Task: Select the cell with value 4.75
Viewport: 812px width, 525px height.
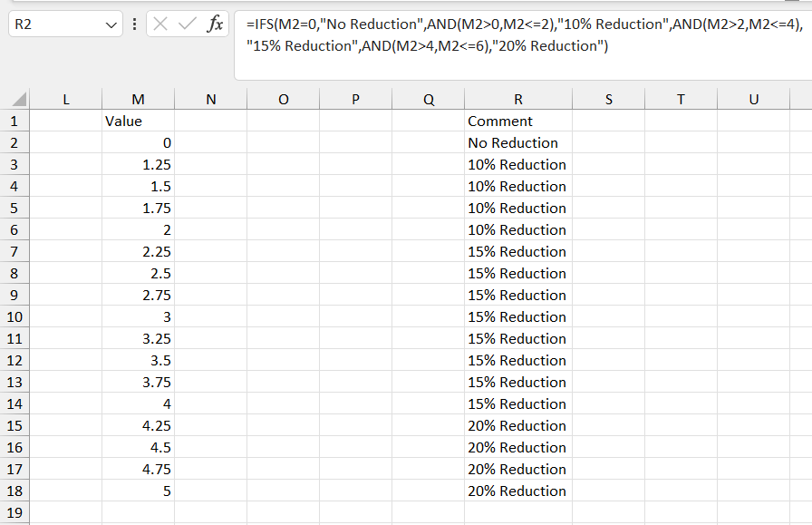Action: 139,469
